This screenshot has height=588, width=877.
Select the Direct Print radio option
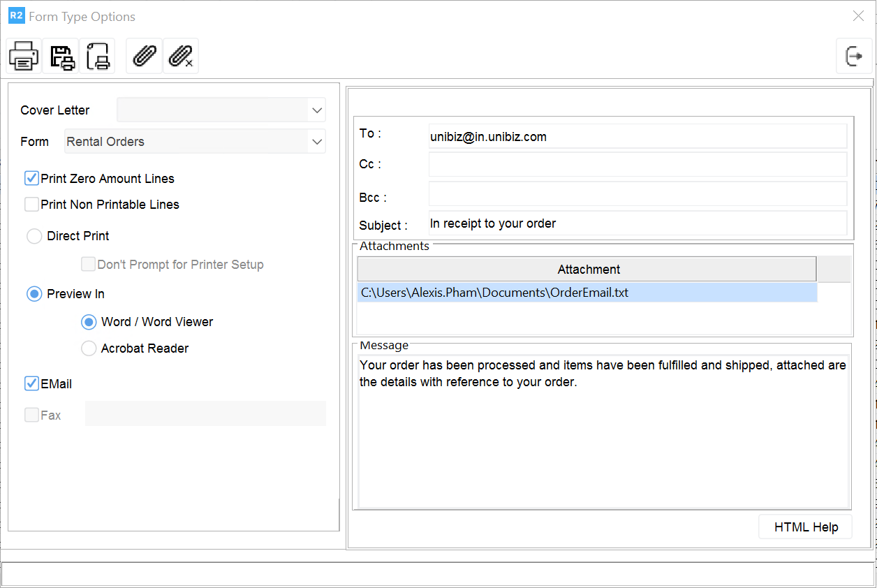(x=34, y=236)
